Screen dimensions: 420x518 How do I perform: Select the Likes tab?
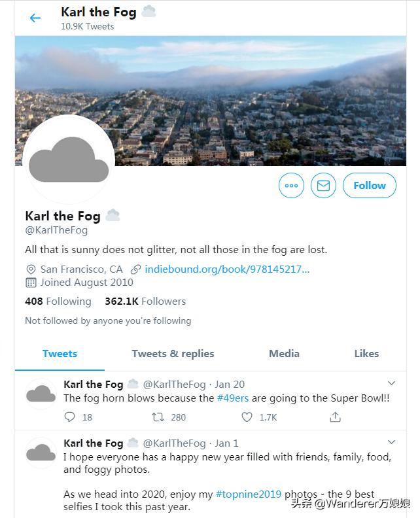[366, 354]
